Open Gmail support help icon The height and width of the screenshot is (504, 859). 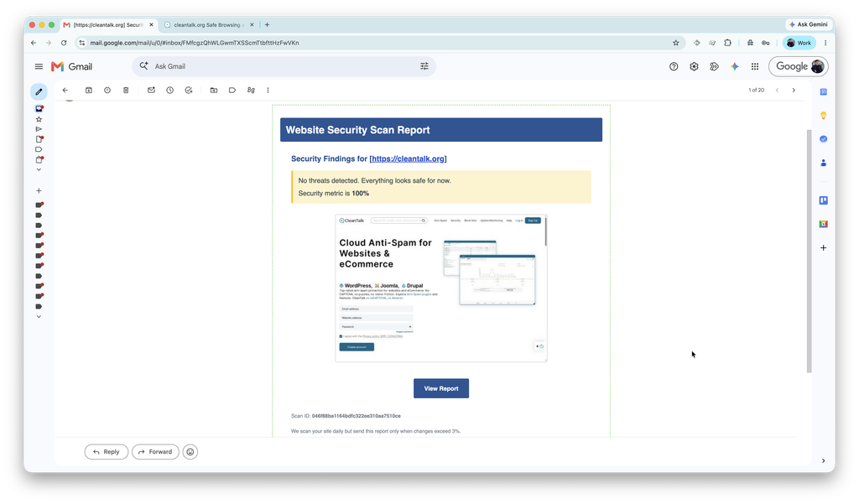674,66
